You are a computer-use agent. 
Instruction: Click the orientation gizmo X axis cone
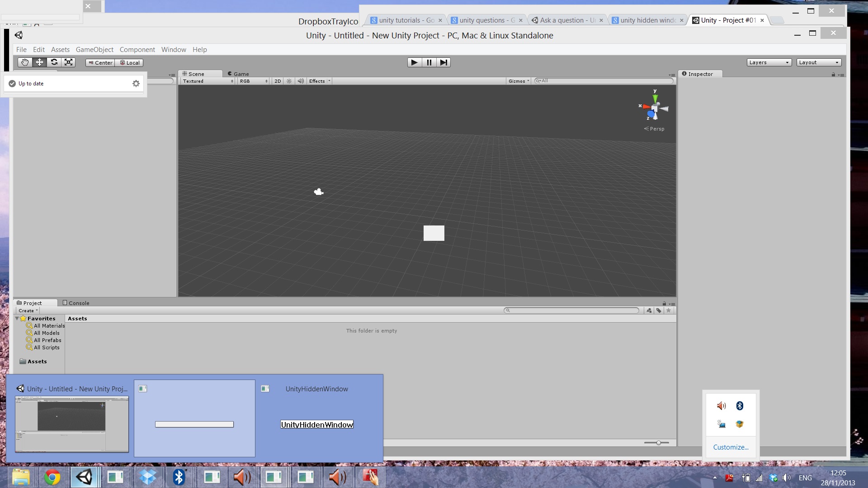(646, 107)
